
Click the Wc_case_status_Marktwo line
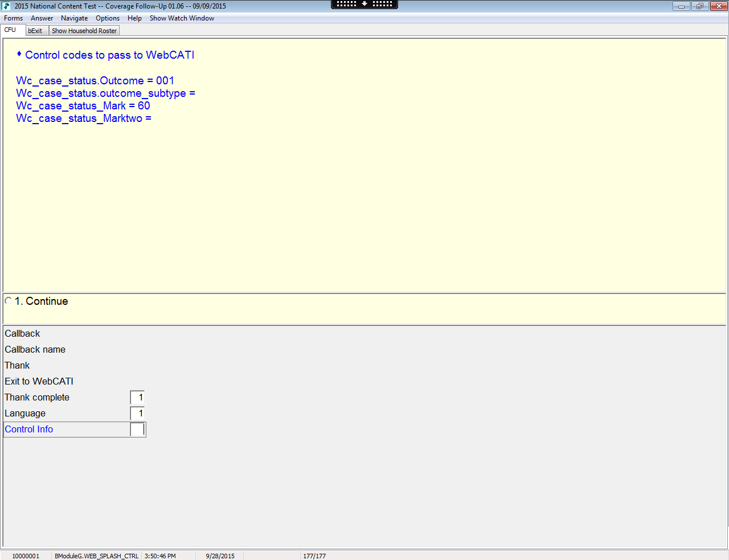tap(84, 118)
